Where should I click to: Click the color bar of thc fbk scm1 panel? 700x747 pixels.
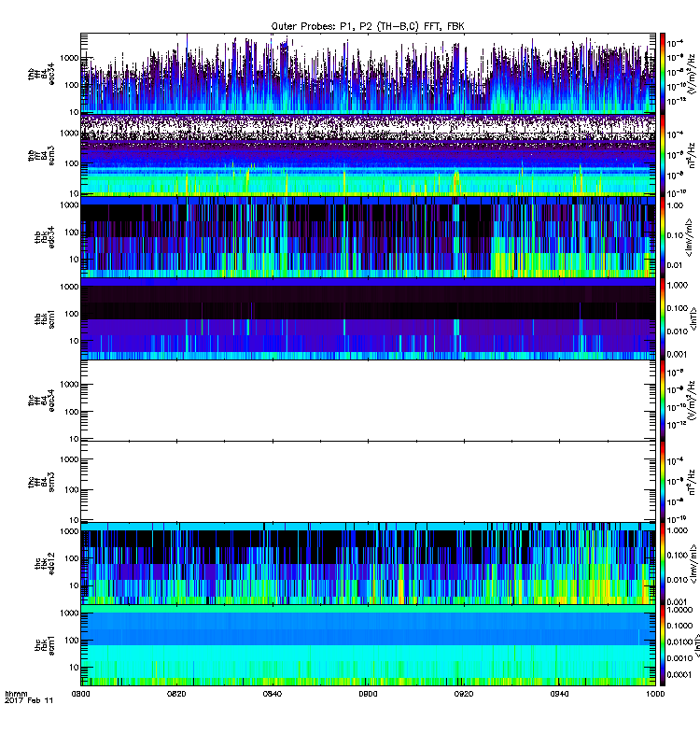tap(663, 645)
